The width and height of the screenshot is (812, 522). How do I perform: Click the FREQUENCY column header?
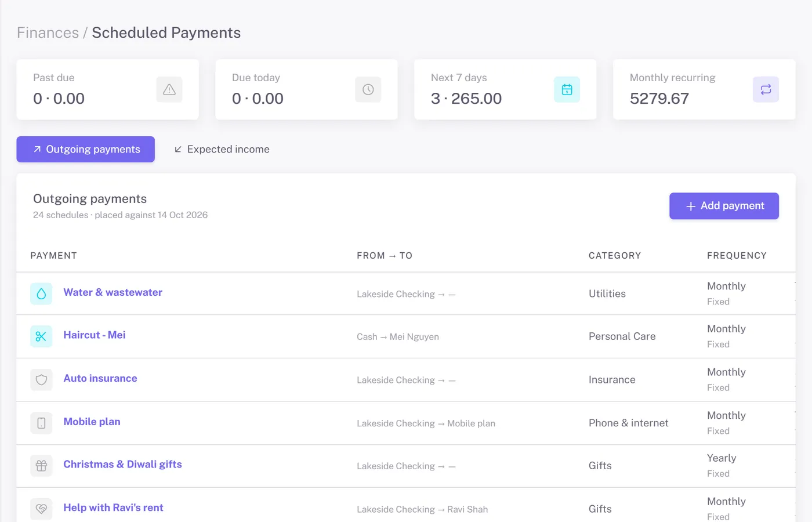click(737, 256)
